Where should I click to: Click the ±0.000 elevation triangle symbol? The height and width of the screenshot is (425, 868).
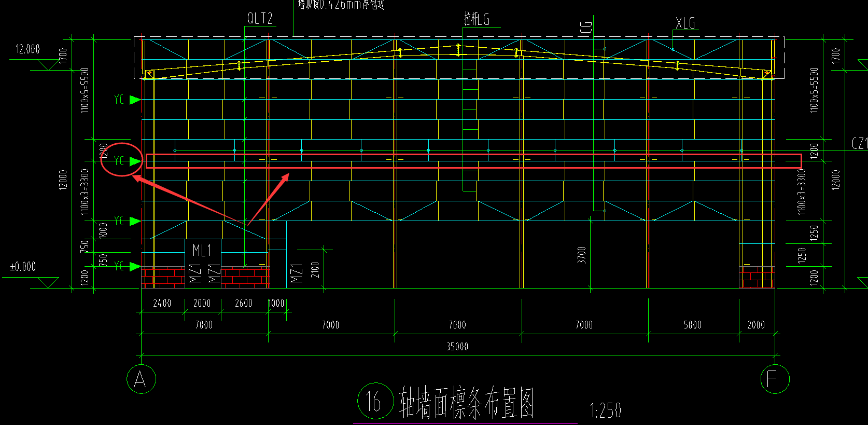(48, 283)
